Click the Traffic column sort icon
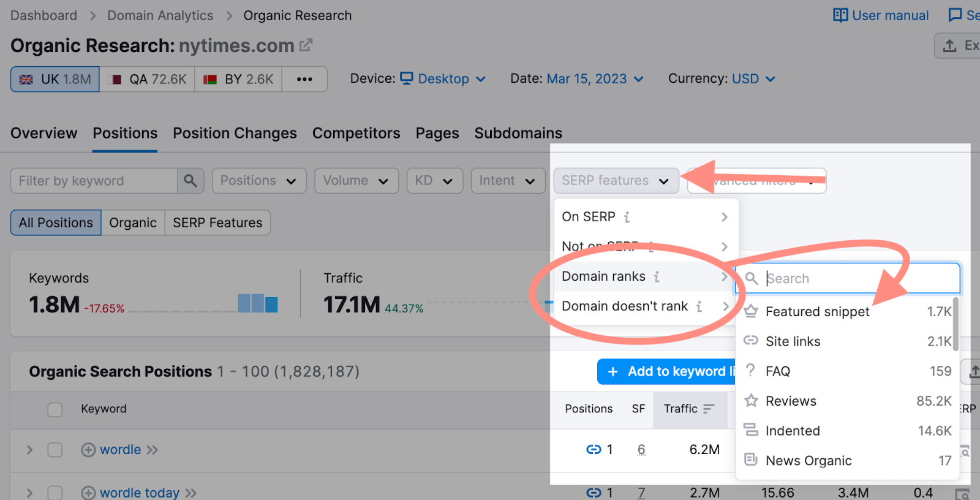980x500 pixels. [709, 409]
